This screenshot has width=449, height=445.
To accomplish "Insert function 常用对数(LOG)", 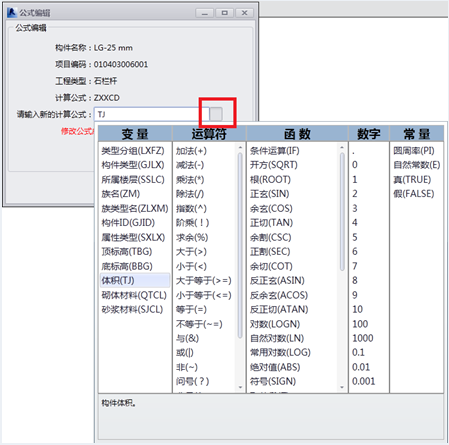I will click(x=280, y=352).
